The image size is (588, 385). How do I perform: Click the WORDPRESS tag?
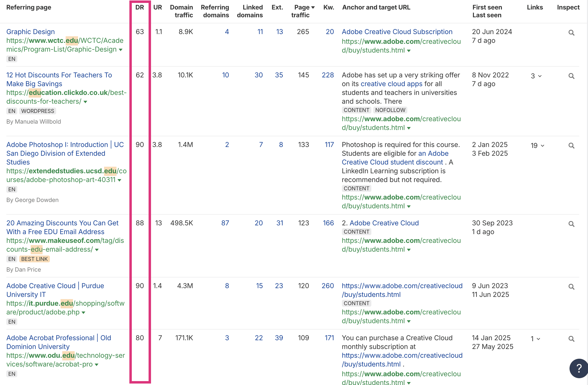coord(37,111)
